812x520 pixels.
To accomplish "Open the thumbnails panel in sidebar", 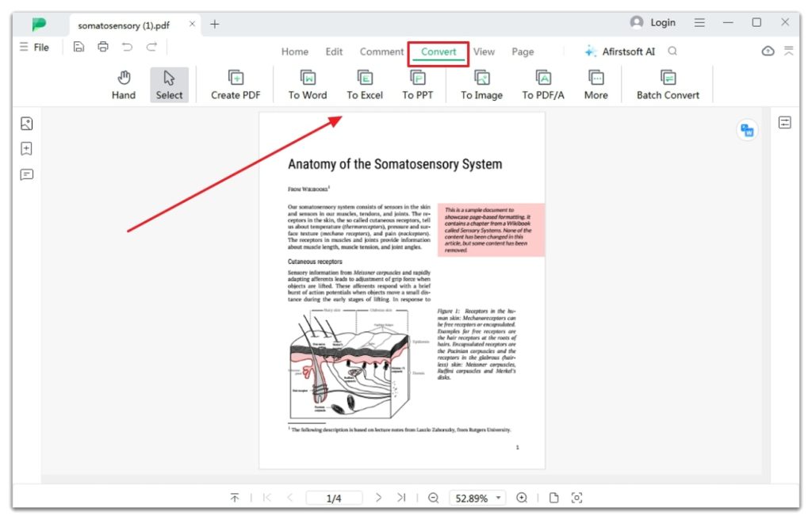I will [26, 124].
